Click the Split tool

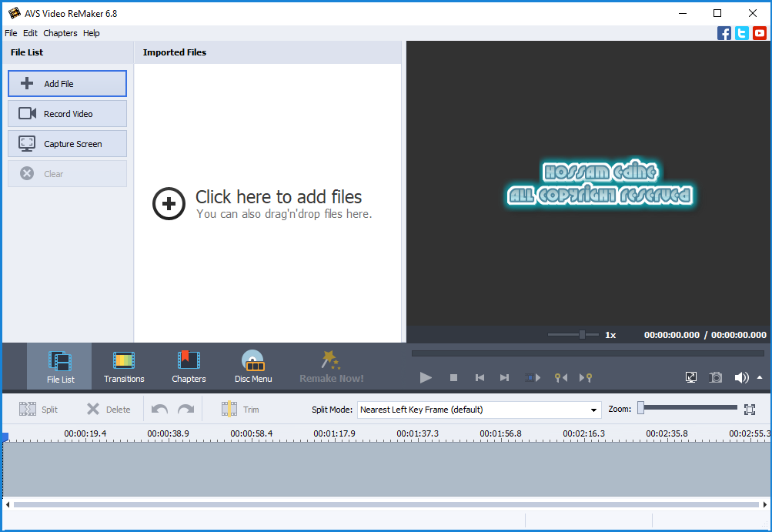(38, 410)
